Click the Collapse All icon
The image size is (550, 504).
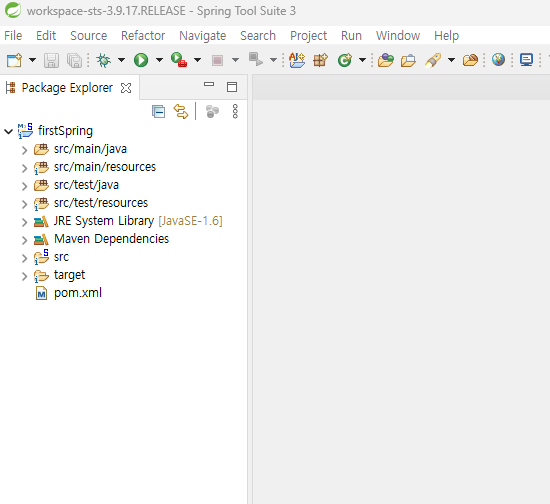[159, 112]
